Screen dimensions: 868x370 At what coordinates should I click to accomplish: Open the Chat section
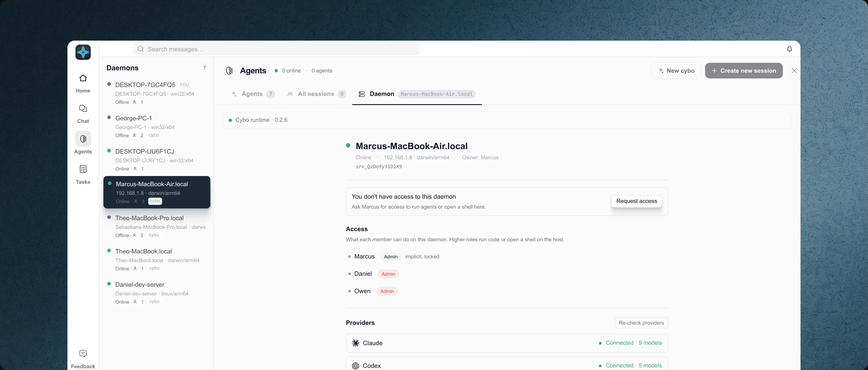click(83, 114)
